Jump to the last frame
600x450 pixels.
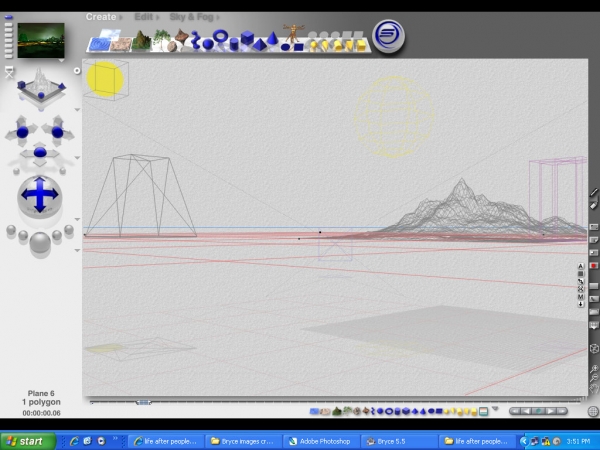(562, 411)
